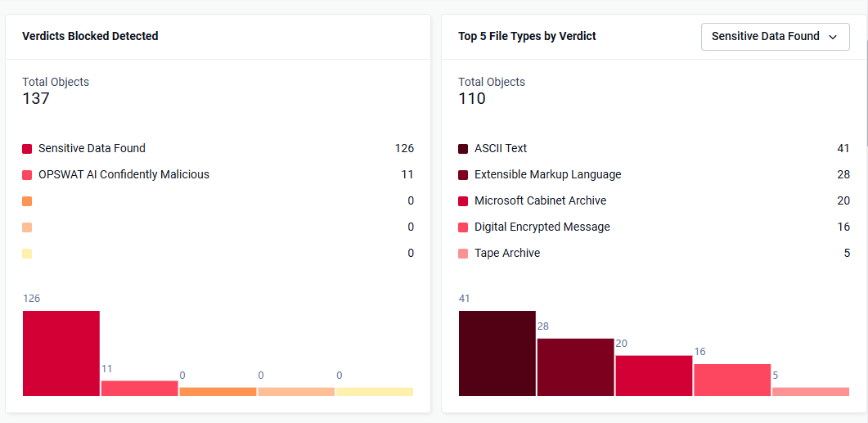This screenshot has width=868, height=423.
Task: Click the OPSWAT AI Confidently Malicious legend swatch
Action: [x=27, y=175]
